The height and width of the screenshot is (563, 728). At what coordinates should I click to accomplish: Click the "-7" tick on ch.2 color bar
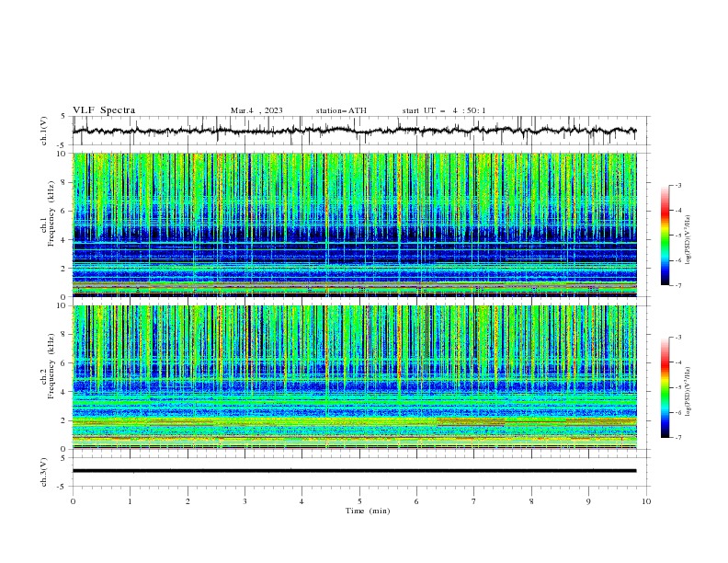pos(678,437)
